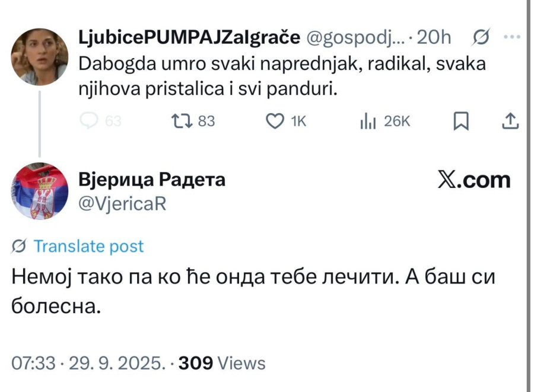Reply to the tweet by LjubicePUMPAJZaIgrače

point(90,121)
